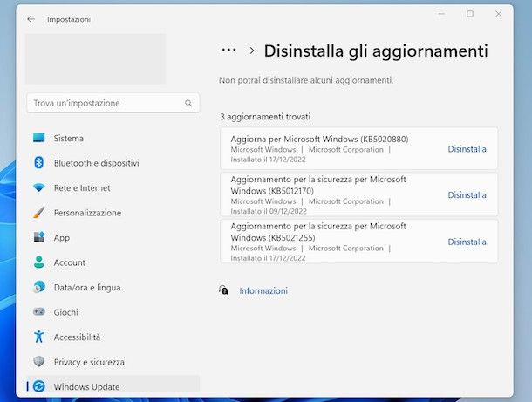The height and width of the screenshot is (402, 532).
Task: Click the Data/ora e lingua globe icon
Action: pos(39,287)
